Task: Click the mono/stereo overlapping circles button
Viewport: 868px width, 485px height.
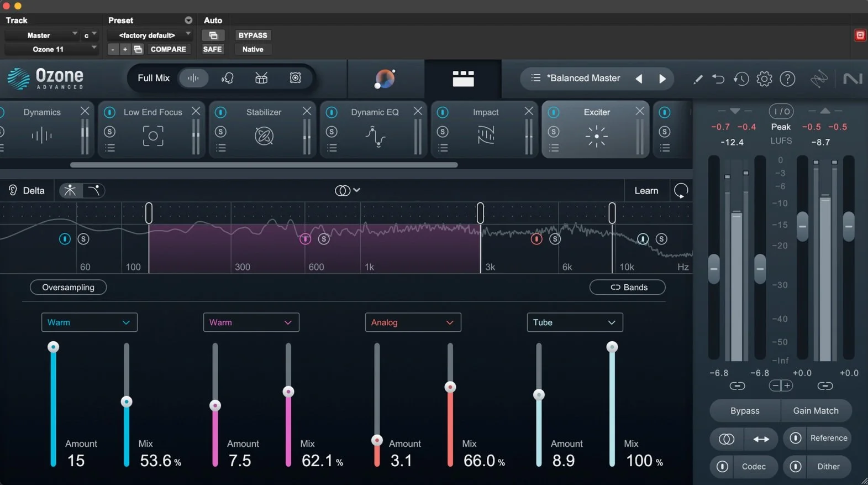Action: 727,439
